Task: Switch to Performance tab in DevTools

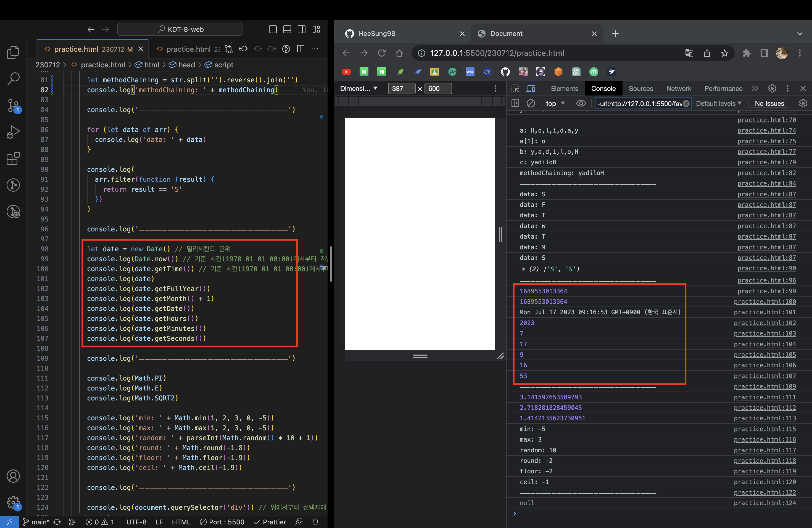Action: pos(723,88)
